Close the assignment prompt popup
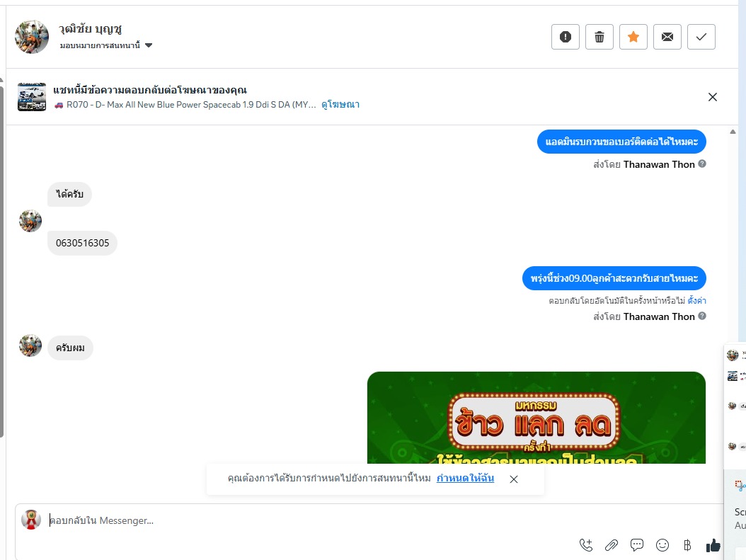The width and height of the screenshot is (746, 560). tap(514, 479)
